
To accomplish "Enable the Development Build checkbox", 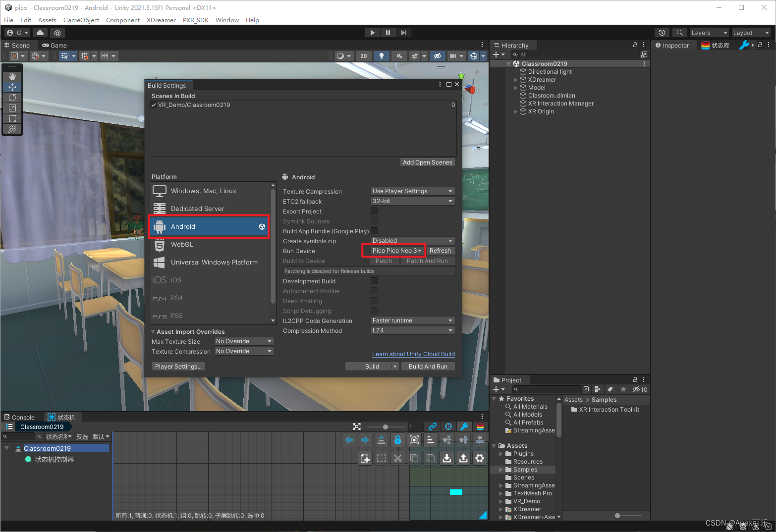I will click(374, 281).
